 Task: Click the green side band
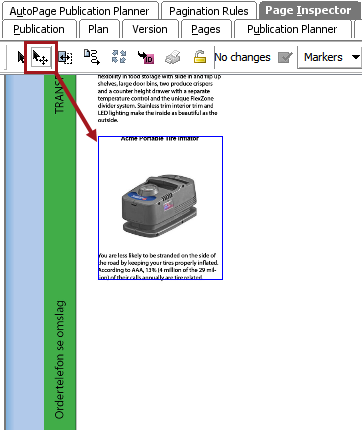(60, 252)
